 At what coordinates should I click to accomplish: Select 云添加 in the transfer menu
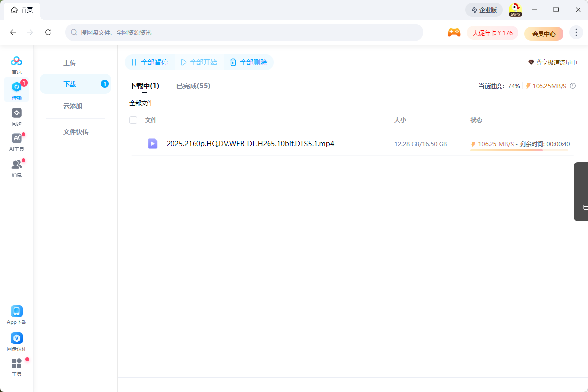click(73, 106)
